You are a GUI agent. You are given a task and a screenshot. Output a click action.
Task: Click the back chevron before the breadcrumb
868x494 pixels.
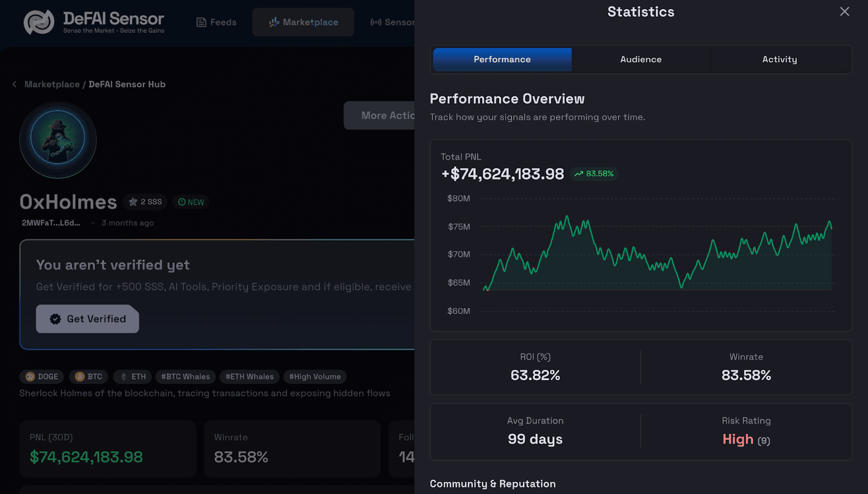click(x=14, y=84)
